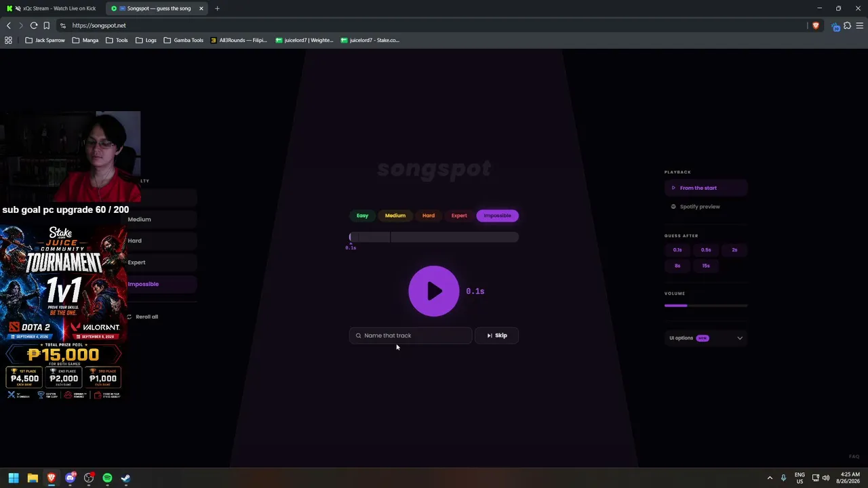The image size is (868, 488).
Task: Open the blue extension icon in the toolbar
Action: coord(835,26)
